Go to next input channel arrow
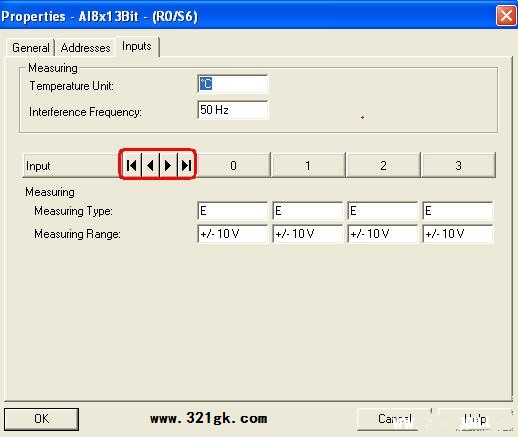Viewport: 518px width, 437px height. 168,165
